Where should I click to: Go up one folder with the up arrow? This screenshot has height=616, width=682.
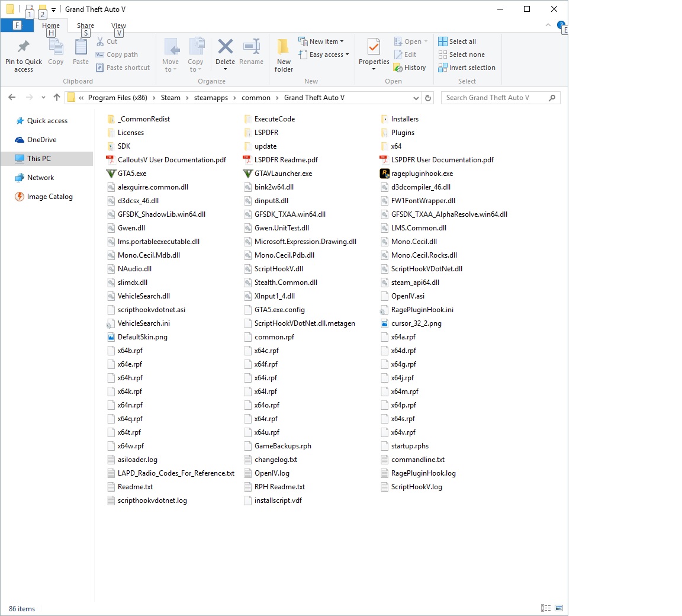(x=57, y=98)
